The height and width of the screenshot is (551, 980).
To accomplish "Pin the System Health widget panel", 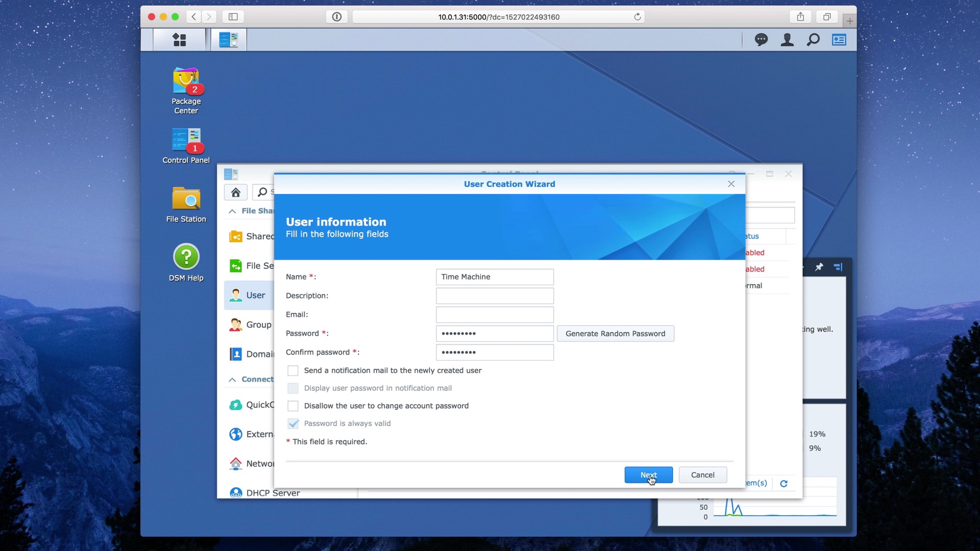I will tap(820, 267).
